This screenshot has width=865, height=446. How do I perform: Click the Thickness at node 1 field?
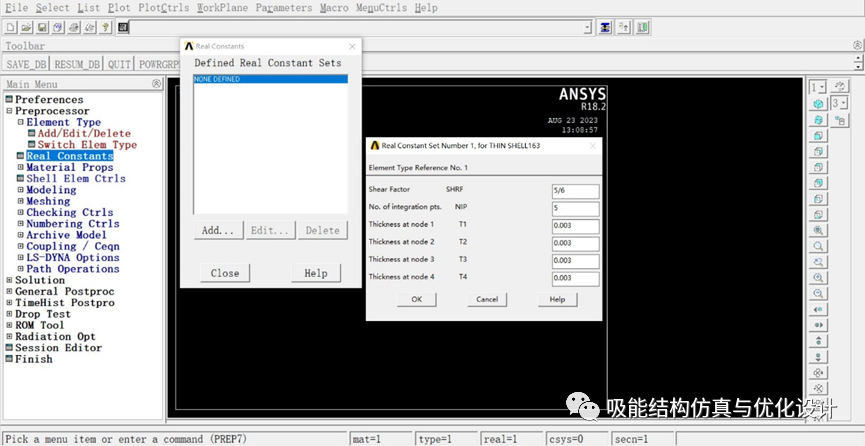pos(575,226)
